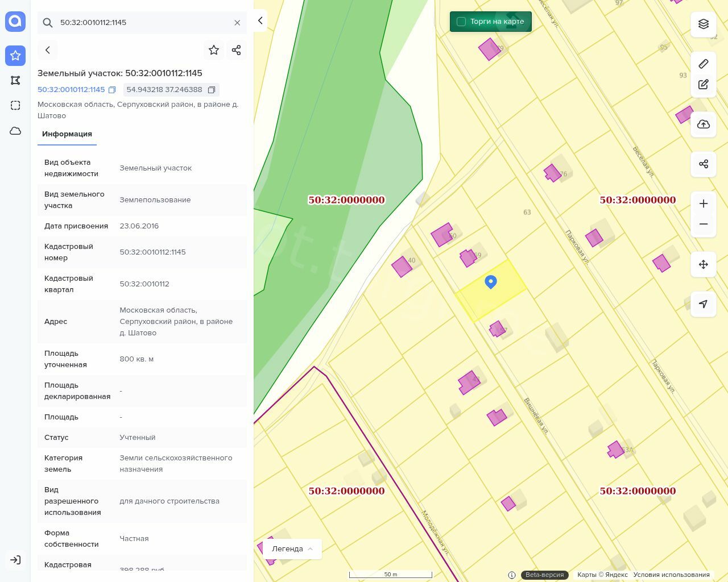Click the blue marker on the highlighted parcel

(x=491, y=281)
